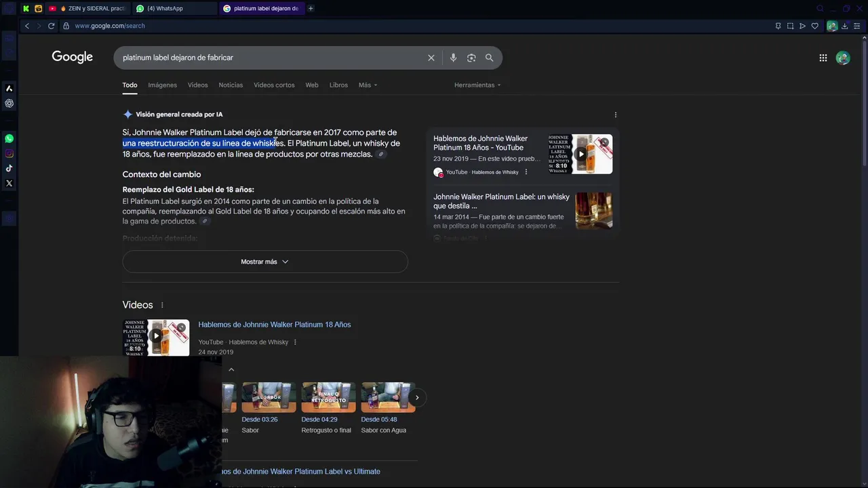Submit search with magnifier button
This screenshot has height=488, width=868.
click(489, 58)
